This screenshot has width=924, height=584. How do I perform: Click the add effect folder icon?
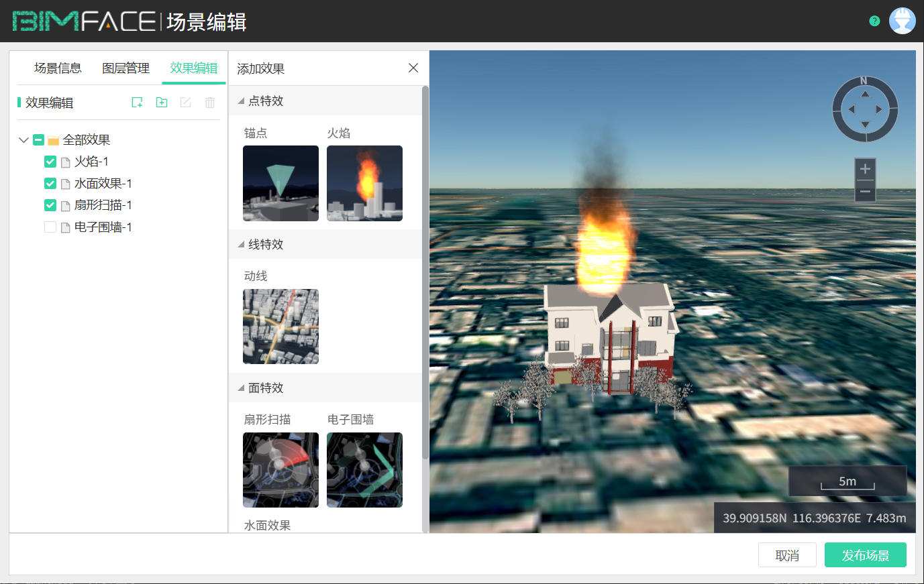pyautogui.click(x=162, y=103)
